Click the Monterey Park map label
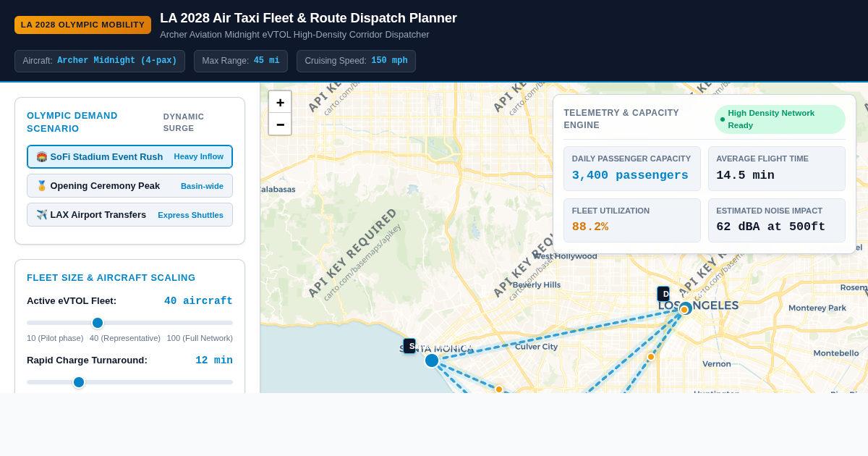This screenshot has width=868, height=456. (817, 308)
